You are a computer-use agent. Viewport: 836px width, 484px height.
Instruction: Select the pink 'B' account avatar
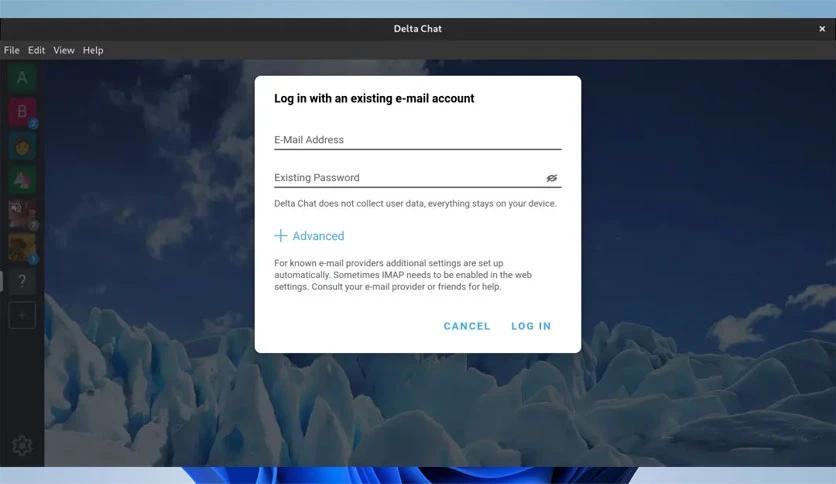tap(22, 112)
